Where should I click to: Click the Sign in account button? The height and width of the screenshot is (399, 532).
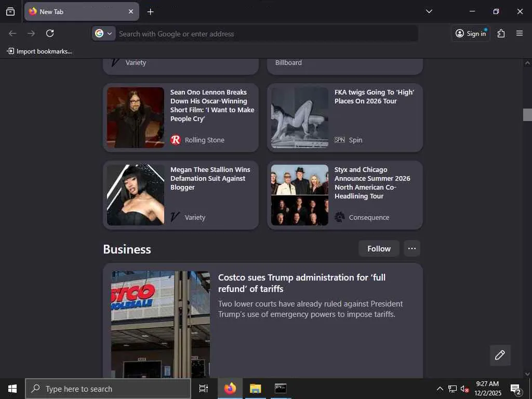(471, 33)
